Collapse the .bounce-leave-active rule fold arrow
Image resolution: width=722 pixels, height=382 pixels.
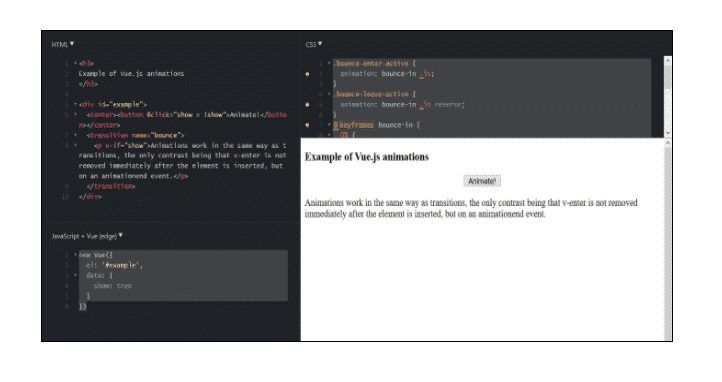pos(329,94)
